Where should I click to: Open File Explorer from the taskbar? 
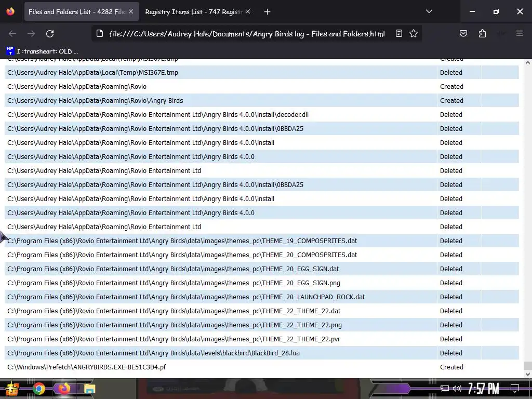[89, 389]
